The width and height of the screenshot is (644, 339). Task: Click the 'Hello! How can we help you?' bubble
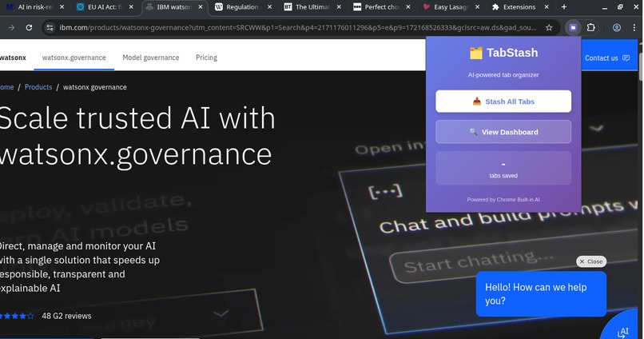pos(541,293)
